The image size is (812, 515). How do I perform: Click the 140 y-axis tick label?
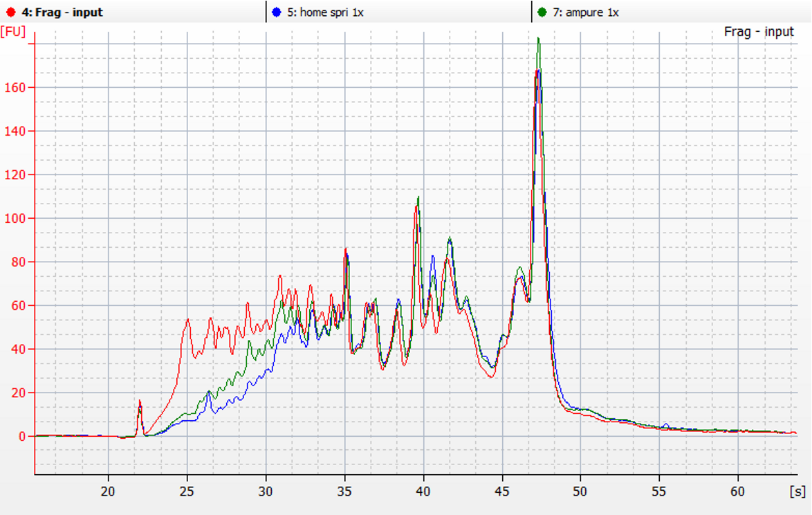(15, 131)
